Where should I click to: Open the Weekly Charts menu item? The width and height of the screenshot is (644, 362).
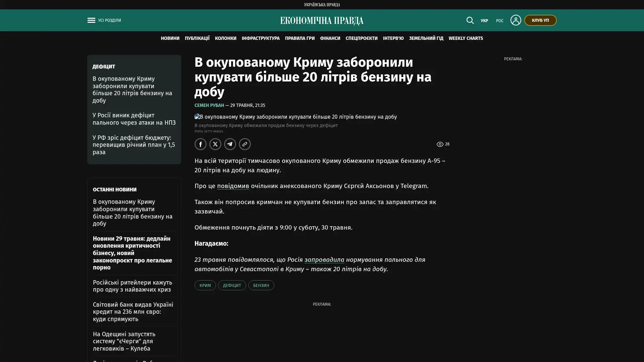click(466, 39)
